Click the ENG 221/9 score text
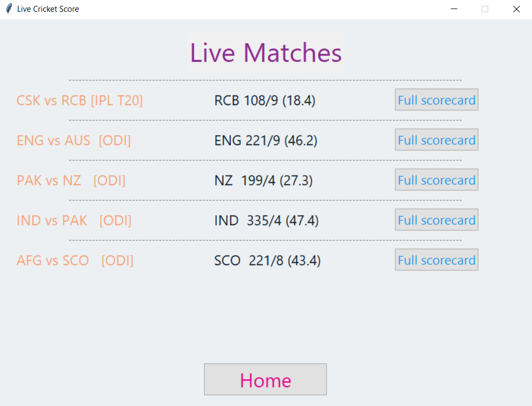 (x=265, y=140)
